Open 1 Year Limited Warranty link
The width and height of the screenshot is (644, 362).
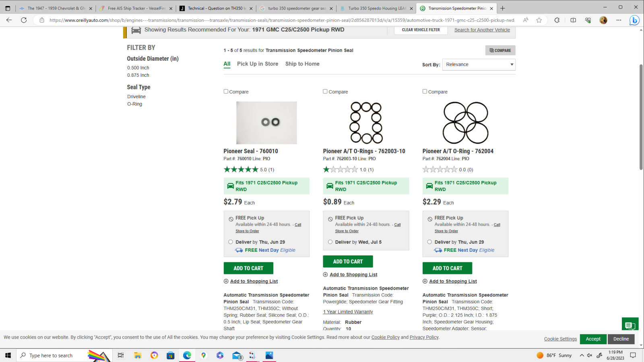click(348, 312)
